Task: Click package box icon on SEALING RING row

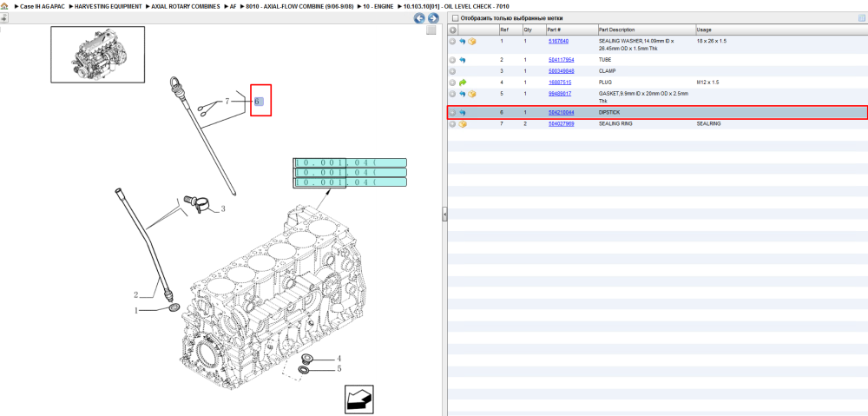Action: [x=463, y=124]
